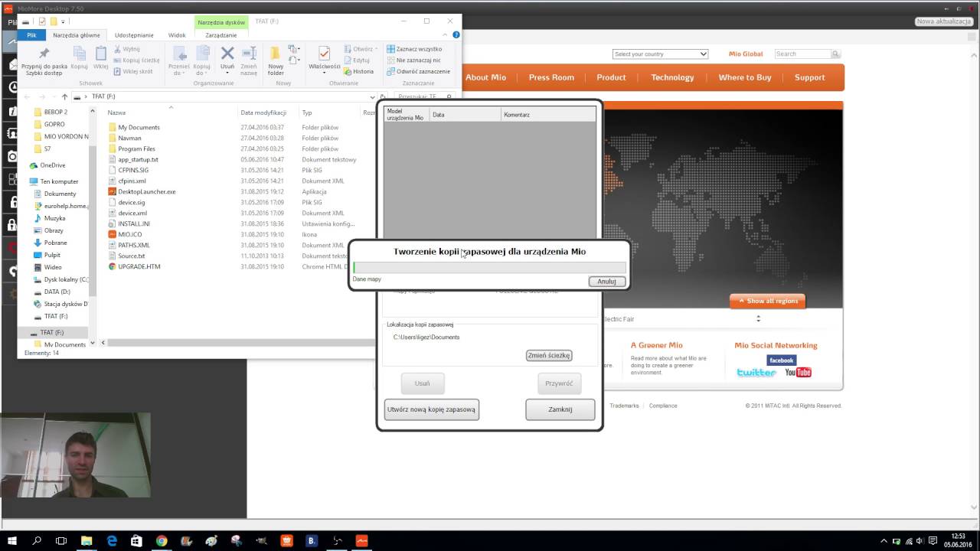This screenshot has height=551, width=980.
Task: Click the Zmień ścieżkę button
Action: 549,355
